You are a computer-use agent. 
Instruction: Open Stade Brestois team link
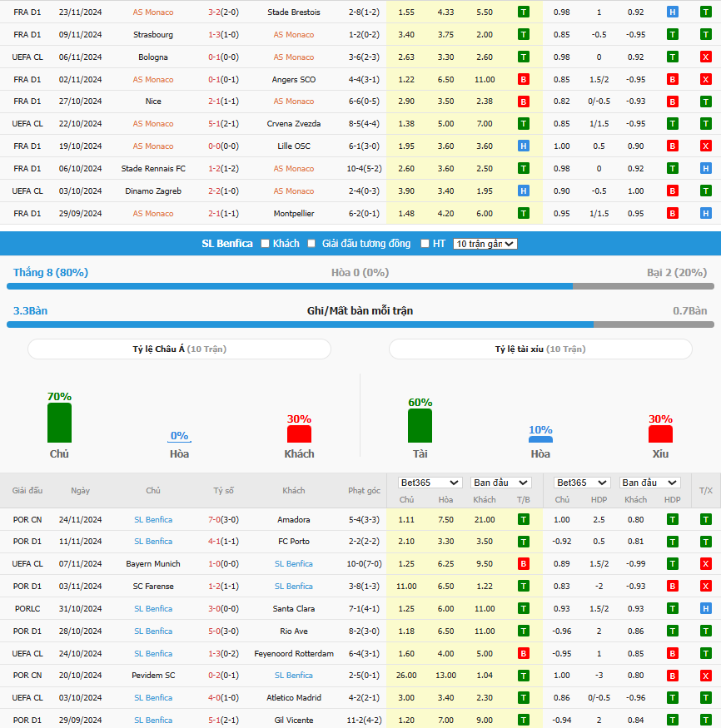point(294,12)
